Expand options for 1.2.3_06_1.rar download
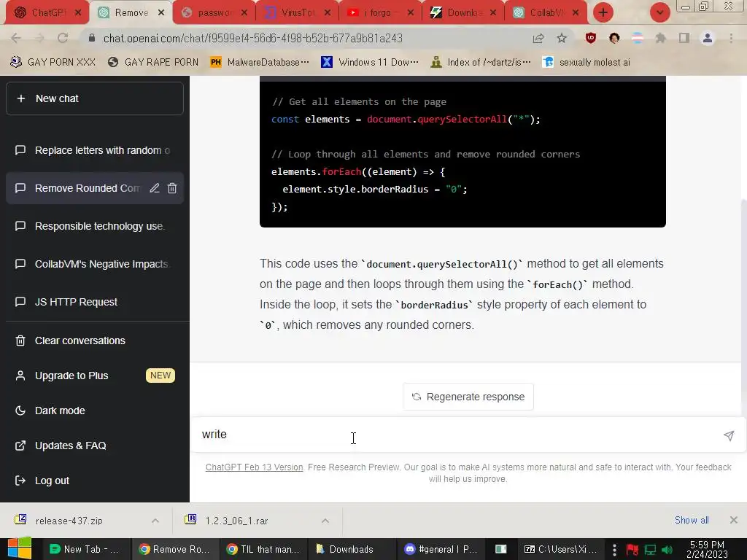 pos(325,521)
